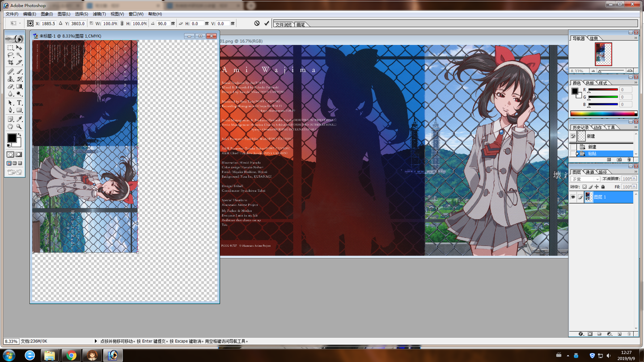Activate the Crop tool
Screen dimensions: 644x362
tap(10, 63)
